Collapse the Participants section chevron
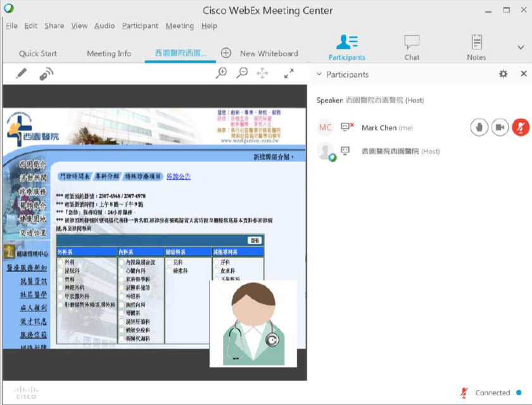Viewport: 532px width, 405px height. [319, 75]
